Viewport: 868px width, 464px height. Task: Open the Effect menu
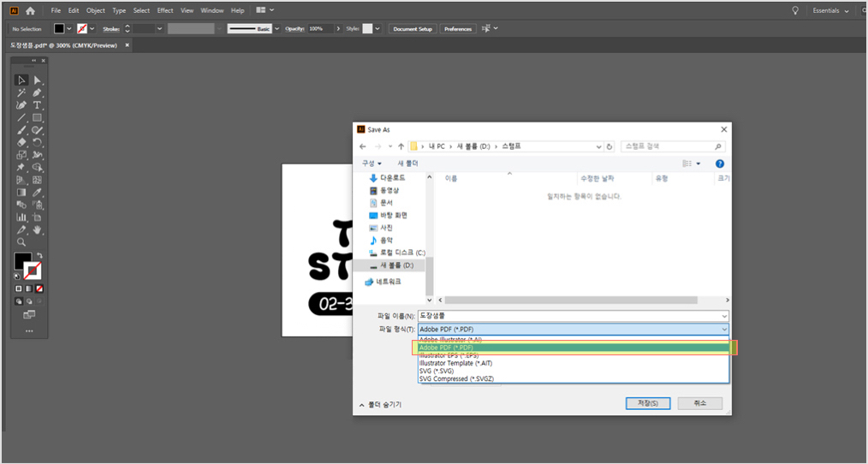[165, 10]
